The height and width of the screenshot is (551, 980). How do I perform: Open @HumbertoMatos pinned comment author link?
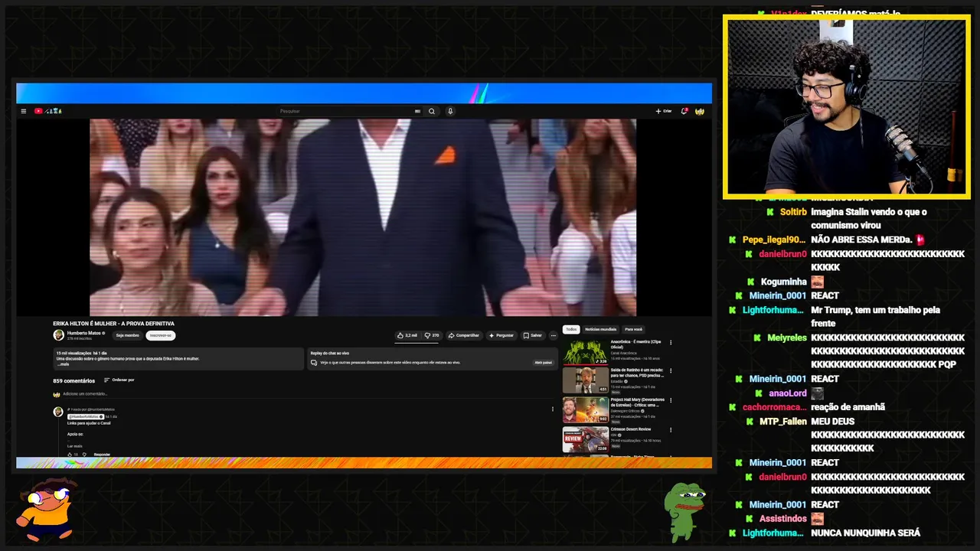(x=87, y=416)
